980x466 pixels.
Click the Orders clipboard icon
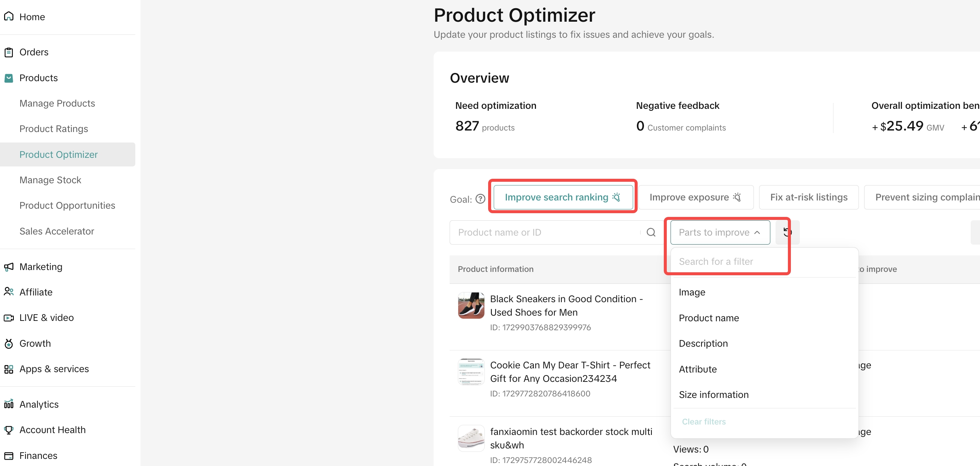coord(9,52)
